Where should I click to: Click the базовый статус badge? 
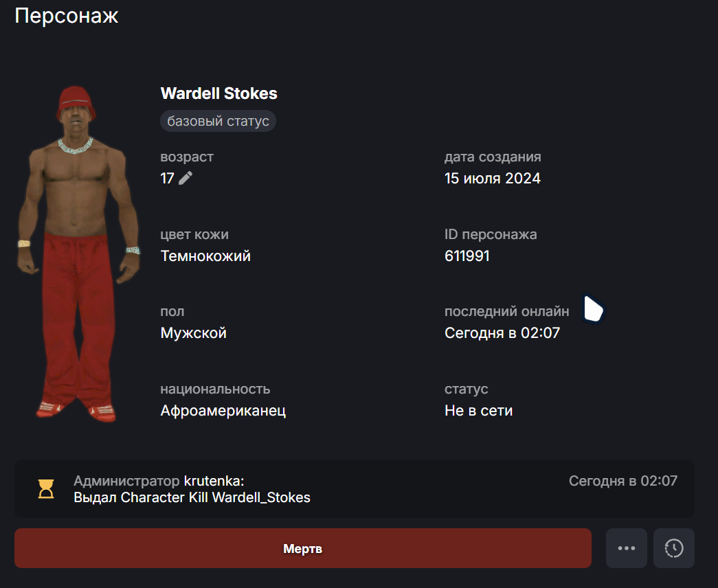click(218, 121)
